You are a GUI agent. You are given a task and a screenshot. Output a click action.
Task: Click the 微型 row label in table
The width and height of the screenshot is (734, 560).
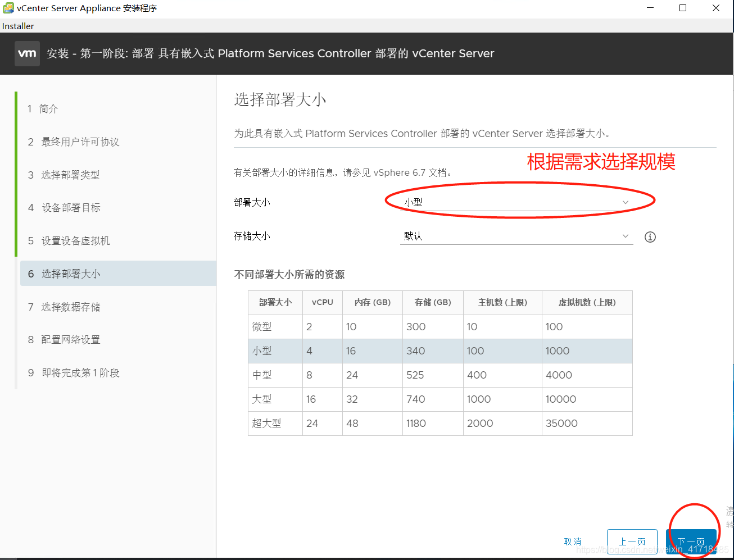click(262, 327)
